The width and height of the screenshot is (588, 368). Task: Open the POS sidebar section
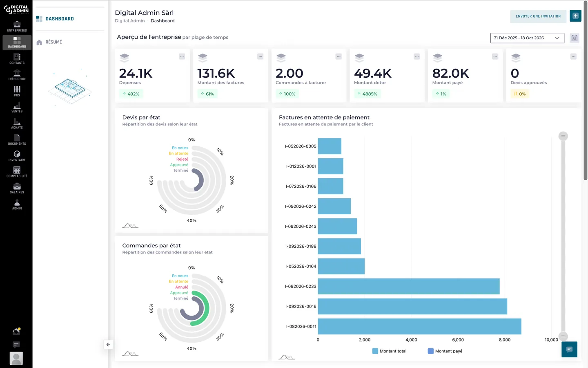tap(17, 91)
